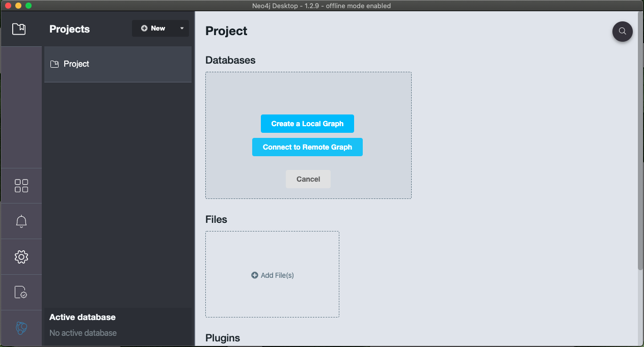
Task: Click the Neo4j logo at sidebar bottom
Action: (x=21, y=328)
